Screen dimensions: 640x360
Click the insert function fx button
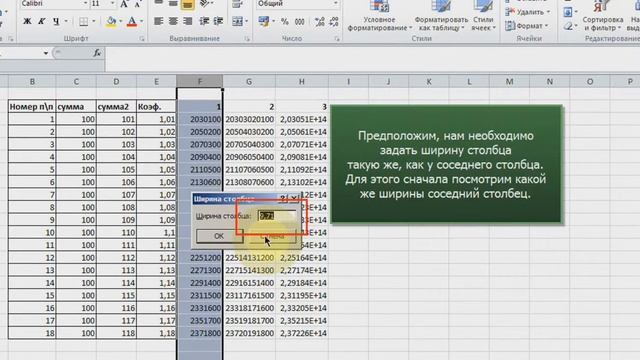pyautogui.click(x=97, y=53)
